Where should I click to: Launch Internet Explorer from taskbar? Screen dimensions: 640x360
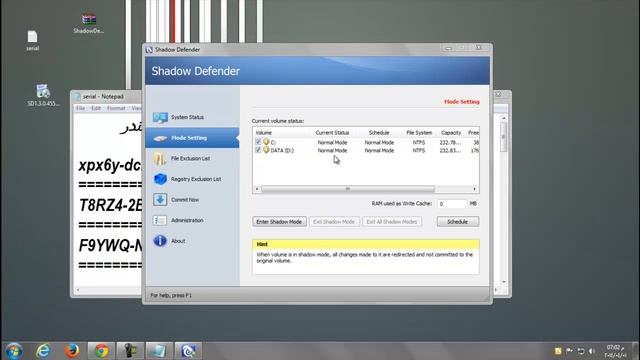[x=43, y=351]
